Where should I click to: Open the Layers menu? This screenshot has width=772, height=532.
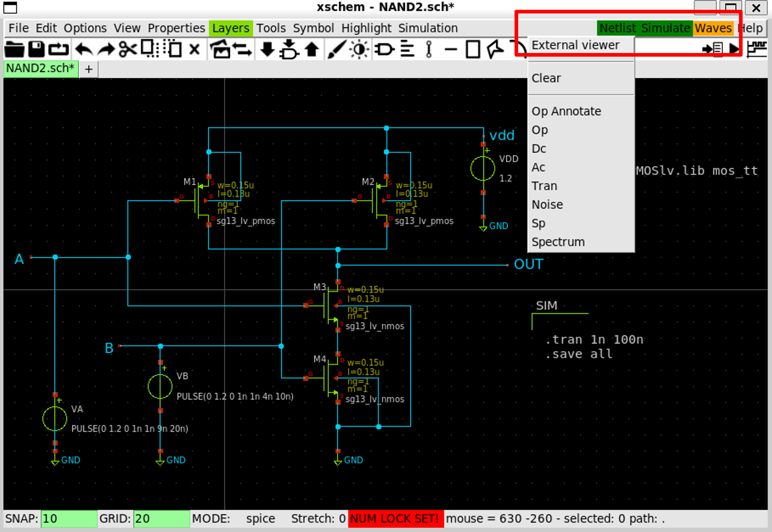[x=231, y=28]
